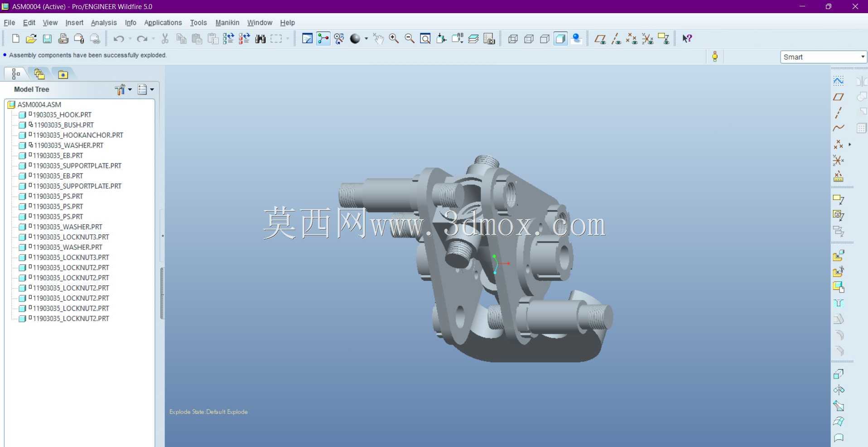Viewport: 868px width, 447px height.
Task: Open the Smart selection filter dropdown
Action: click(823, 57)
